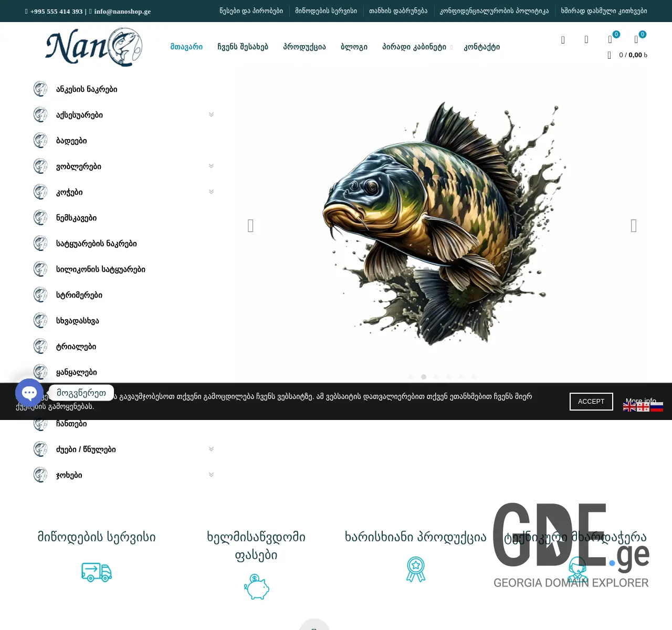
Task: Click the delivery truck icon
Action: pos(96,572)
